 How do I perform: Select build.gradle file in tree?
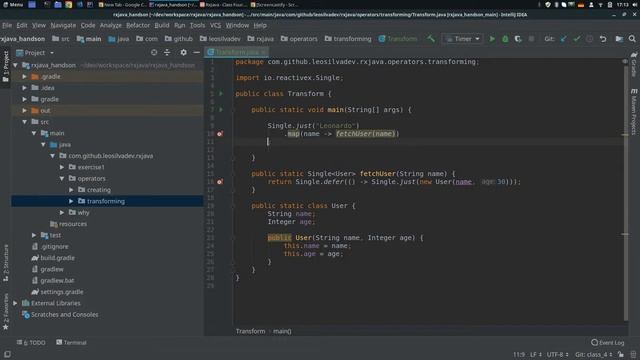(x=57, y=258)
